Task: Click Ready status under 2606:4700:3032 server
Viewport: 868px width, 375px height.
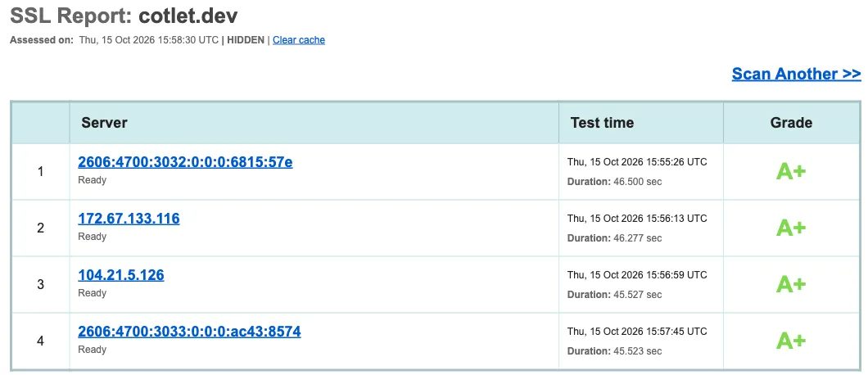Action: click(x=92, y=180)
